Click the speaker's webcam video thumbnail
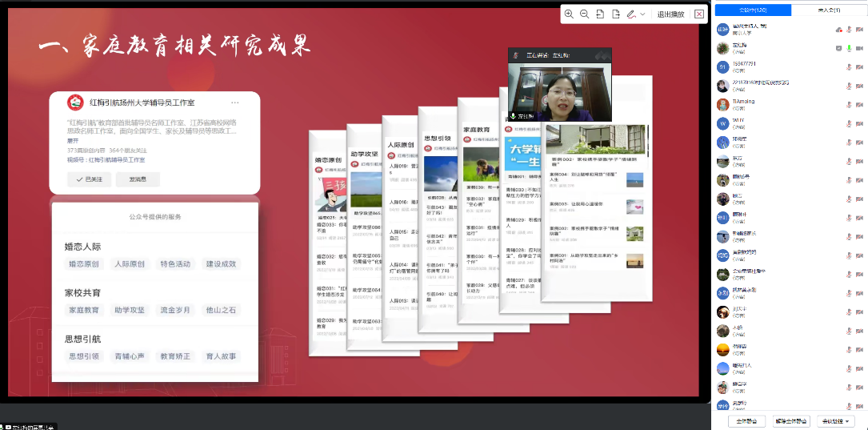 (559, 90)
